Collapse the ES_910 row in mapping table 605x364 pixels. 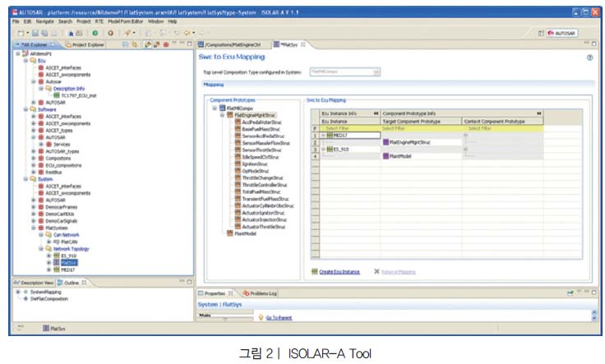click(x=323, y=150)
